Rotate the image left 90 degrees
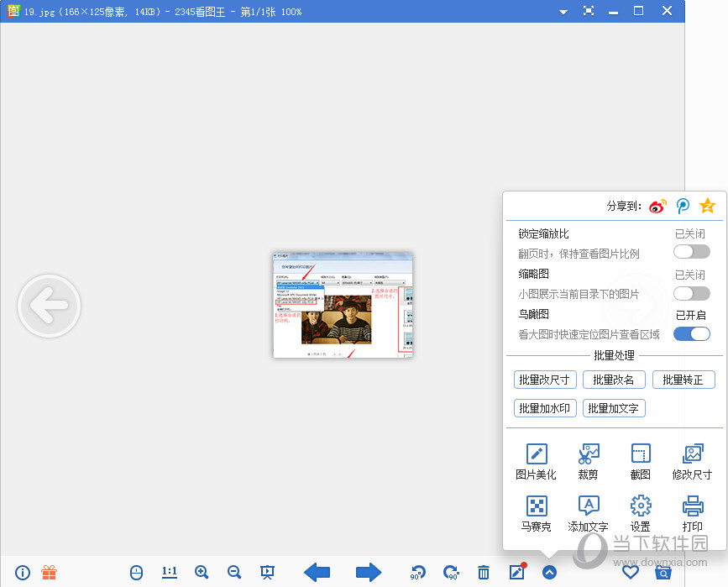 pyautogui.click(x=417, y=572)
